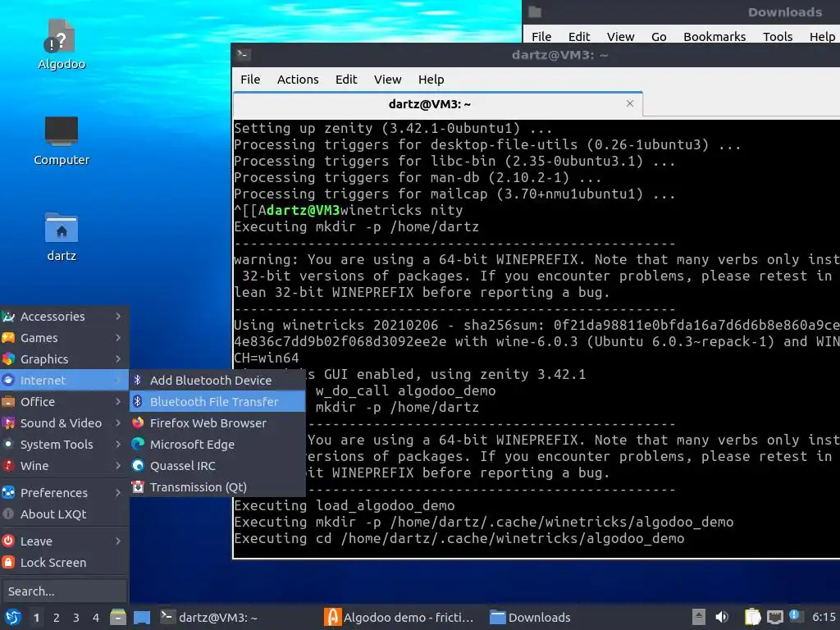Expand the Graphics submenu

[64, 359]
